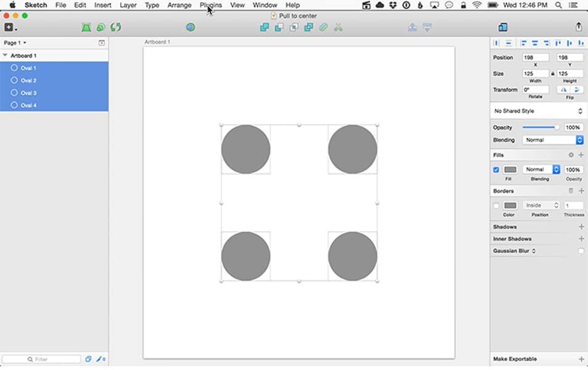Open the layer Blending Normal dropdown
This screenshot has height=370, width=588.
point(553,140)
